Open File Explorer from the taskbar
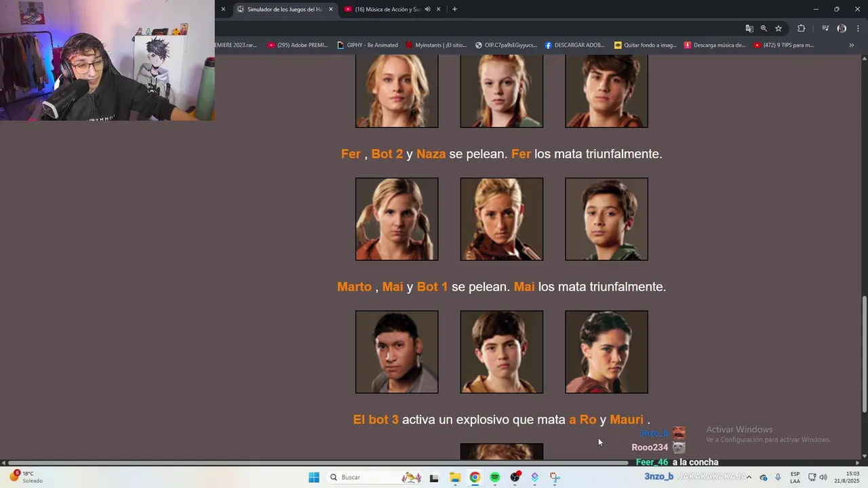 [x=455, y=477]
